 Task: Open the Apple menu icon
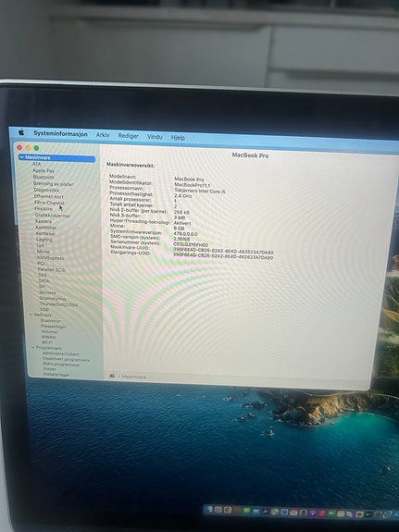[21, 132]
